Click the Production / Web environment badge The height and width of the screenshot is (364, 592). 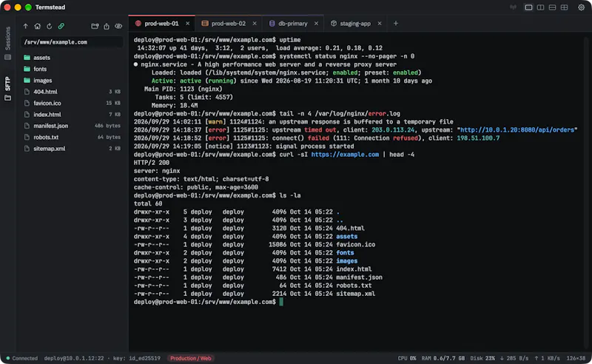191,358
